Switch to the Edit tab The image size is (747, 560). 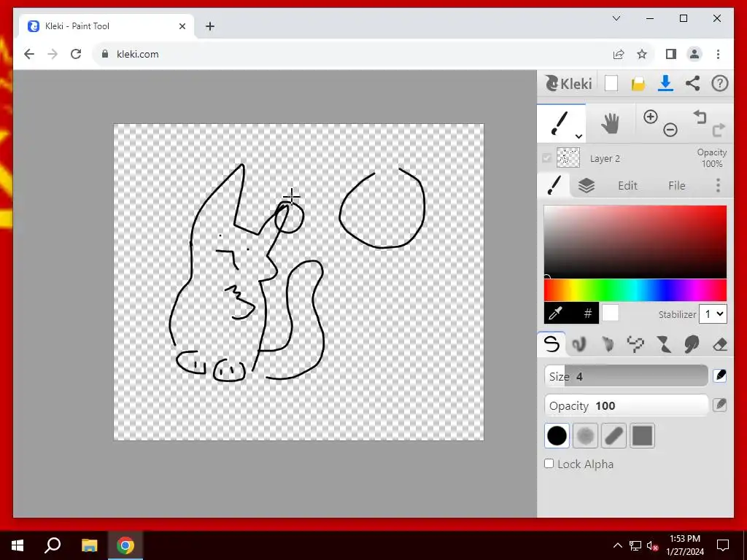(x=627, y=185)
